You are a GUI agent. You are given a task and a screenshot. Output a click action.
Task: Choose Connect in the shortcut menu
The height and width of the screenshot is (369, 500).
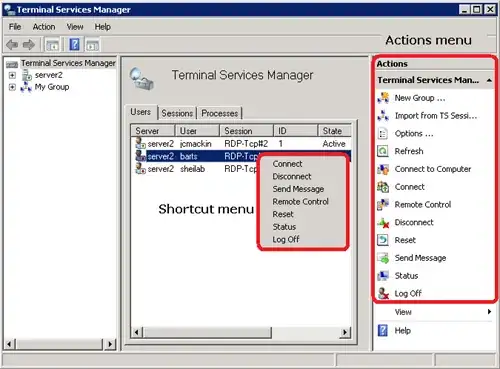287,164
